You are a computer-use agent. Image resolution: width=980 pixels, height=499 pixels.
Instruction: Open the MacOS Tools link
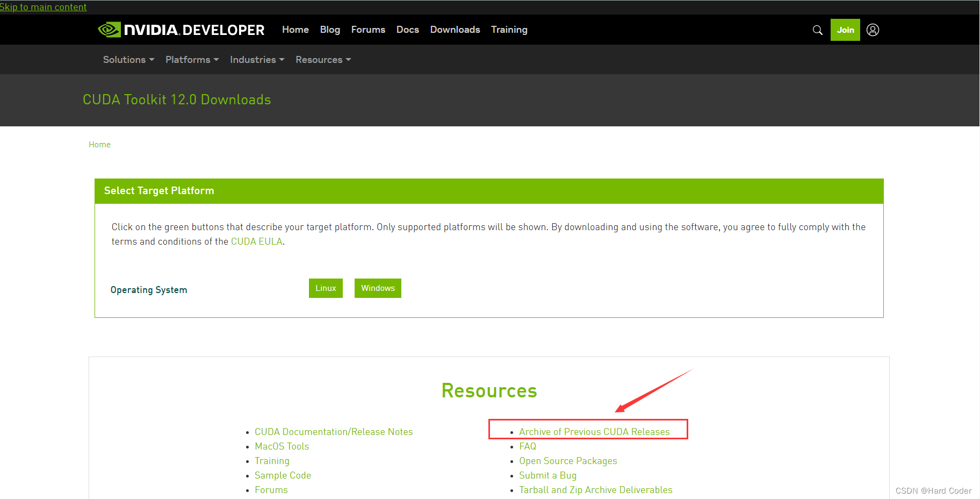click(282, 446)
